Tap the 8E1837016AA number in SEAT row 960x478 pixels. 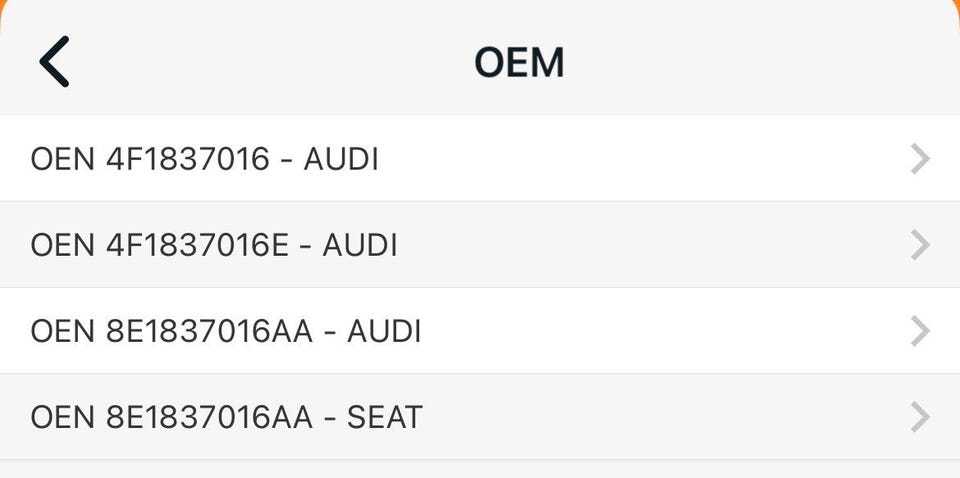[x=209, y=417]
